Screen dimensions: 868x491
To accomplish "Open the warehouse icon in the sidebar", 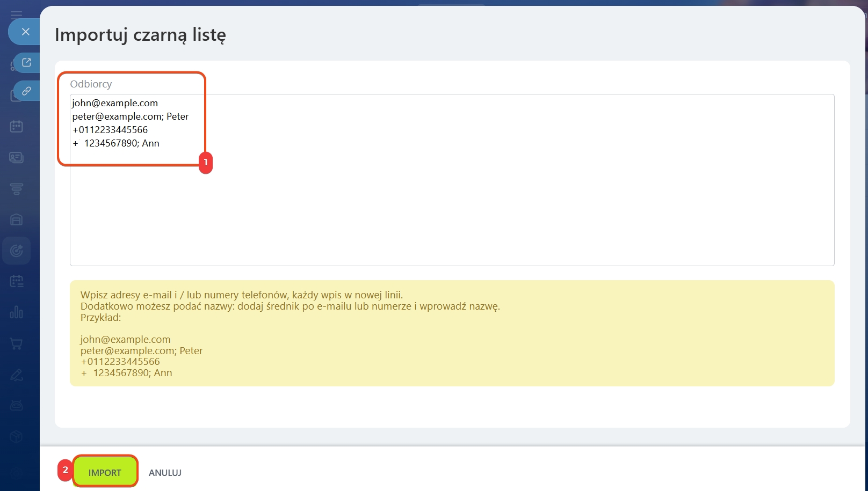I will [17, 219].
